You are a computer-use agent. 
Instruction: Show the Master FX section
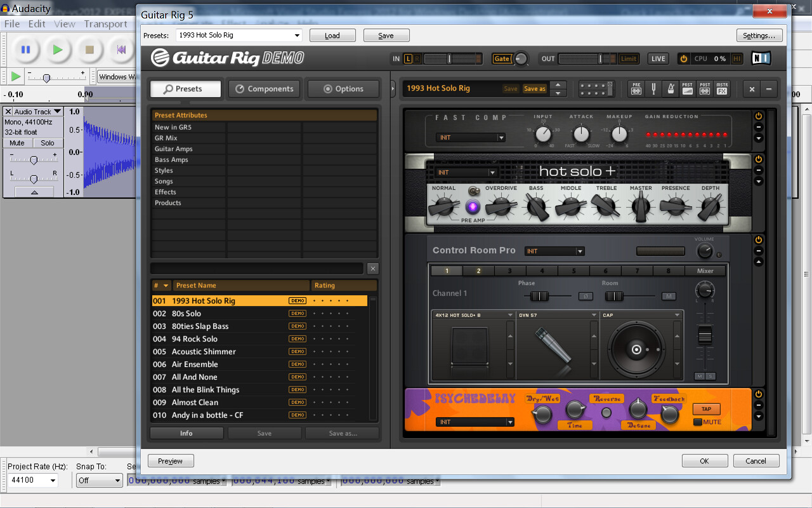(722, 89)
